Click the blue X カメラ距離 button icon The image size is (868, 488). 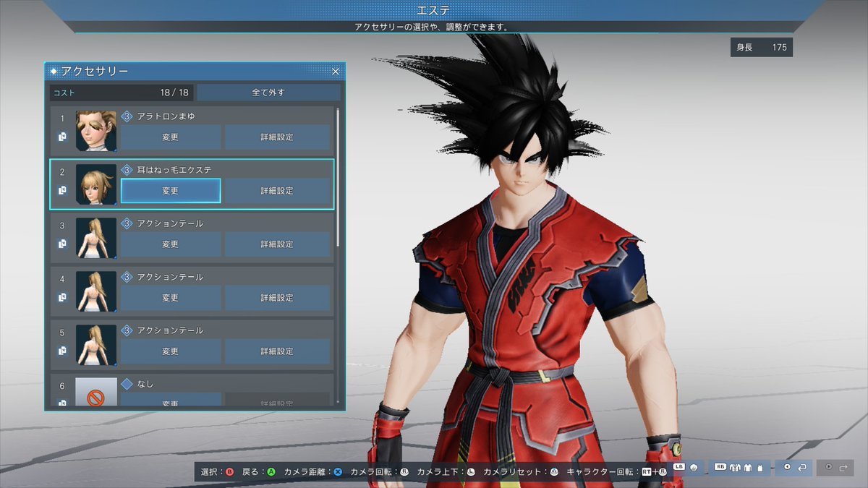click(337, 472)
